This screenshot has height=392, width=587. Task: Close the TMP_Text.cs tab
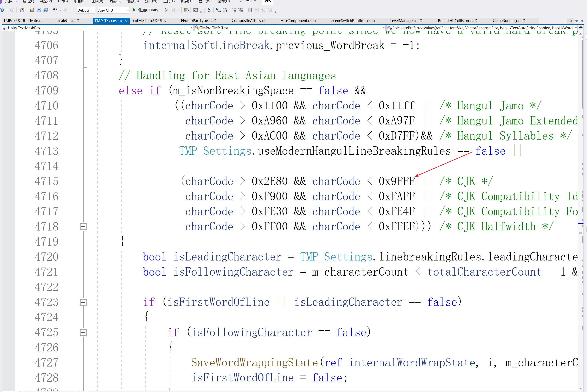[126, 21]
